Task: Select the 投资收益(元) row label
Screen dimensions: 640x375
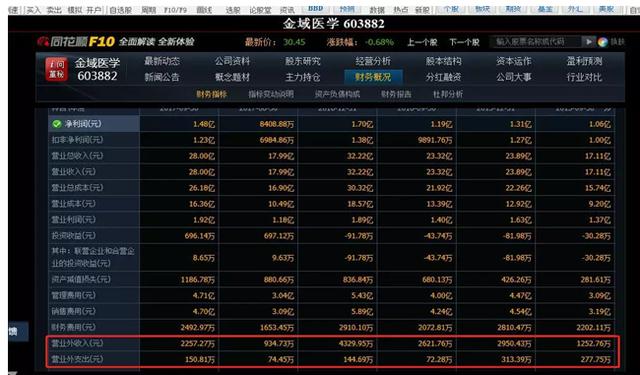Action: tap(73, 235)
